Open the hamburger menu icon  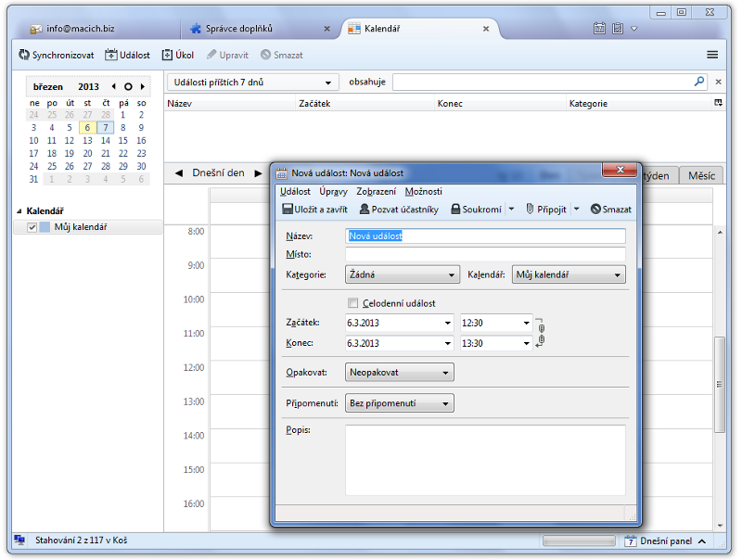point(712,55)
